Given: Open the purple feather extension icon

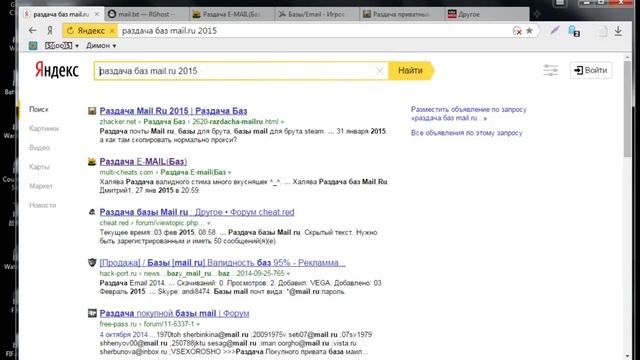Looking at the screenshot, I should pyautogui.click(x=554, y=30).
